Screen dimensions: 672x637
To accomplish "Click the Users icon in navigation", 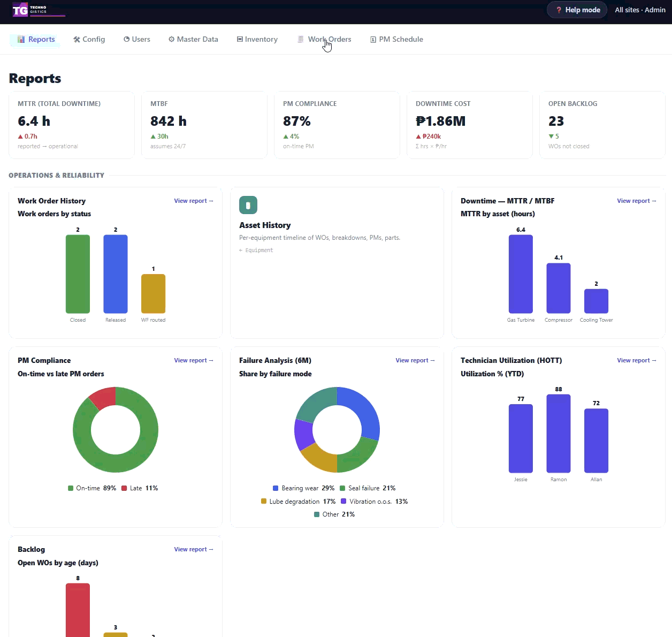I will click(127, 40).
